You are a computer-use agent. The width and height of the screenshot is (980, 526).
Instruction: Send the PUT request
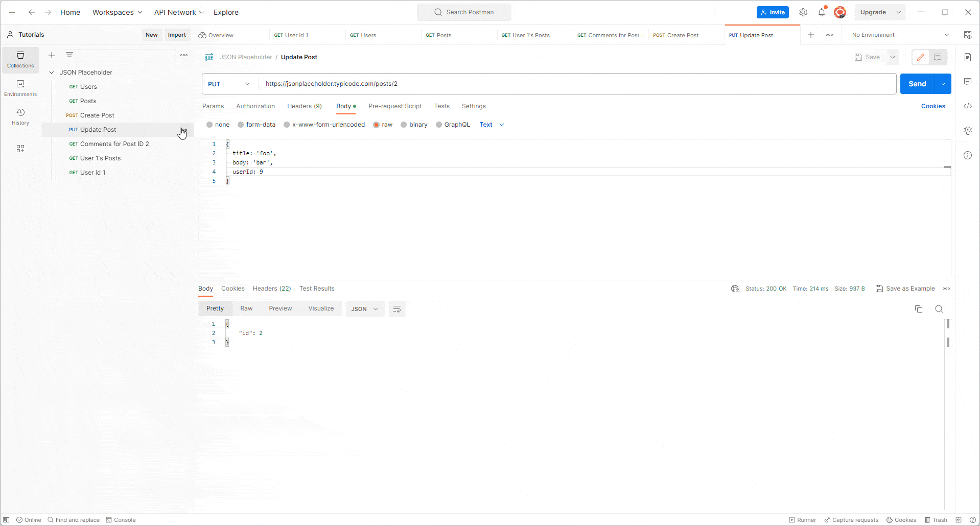pyautogui.click(x=917, y=84)
